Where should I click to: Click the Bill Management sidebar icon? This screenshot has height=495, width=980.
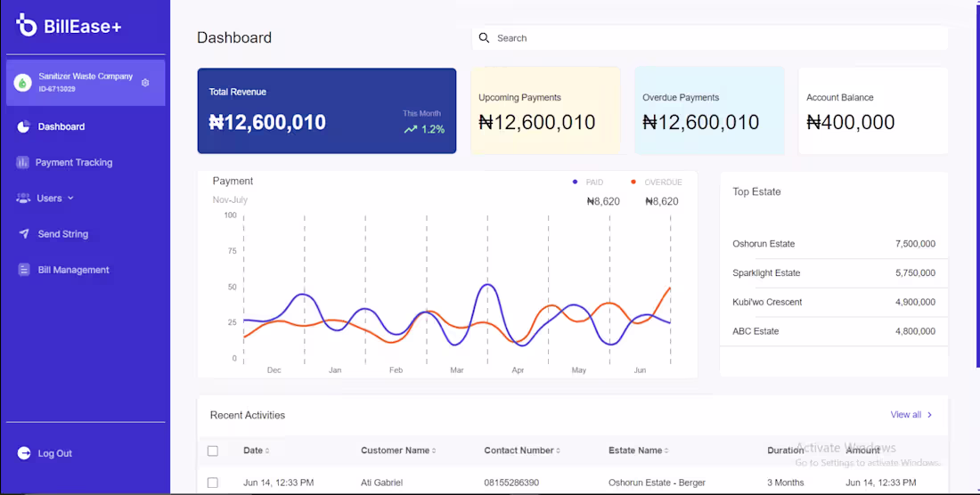[24, 270]
